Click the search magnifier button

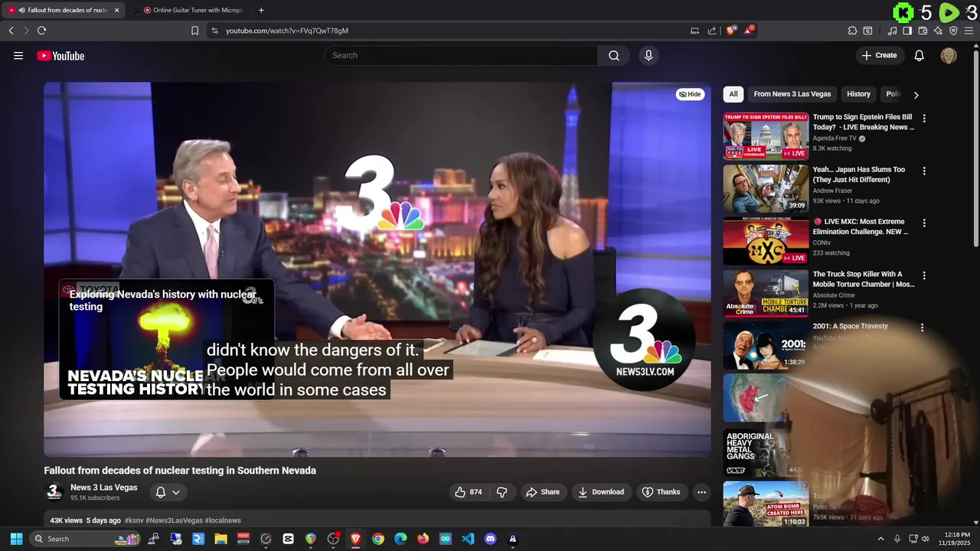coord(614,55)
